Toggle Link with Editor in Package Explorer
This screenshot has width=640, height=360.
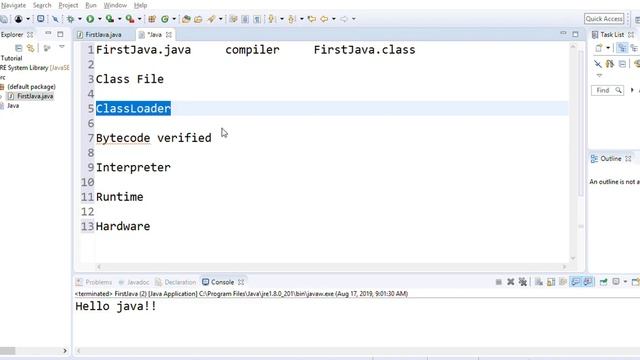(x=31, y=48)
